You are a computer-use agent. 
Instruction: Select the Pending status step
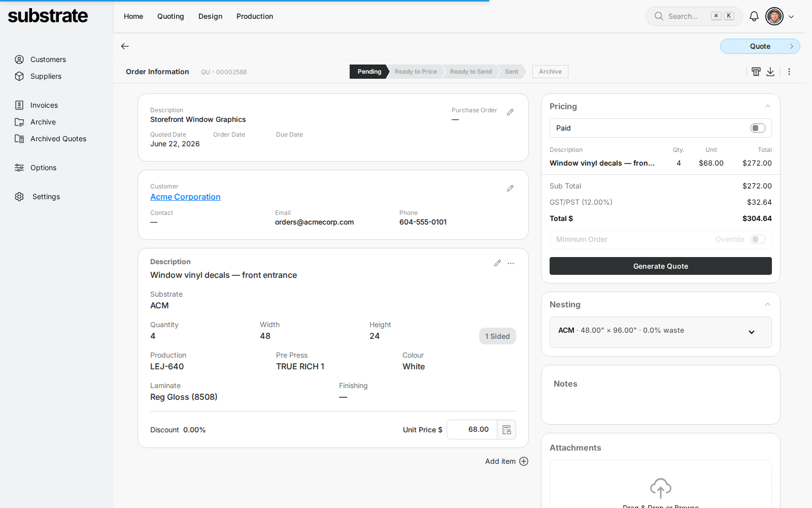coord(369,72)
